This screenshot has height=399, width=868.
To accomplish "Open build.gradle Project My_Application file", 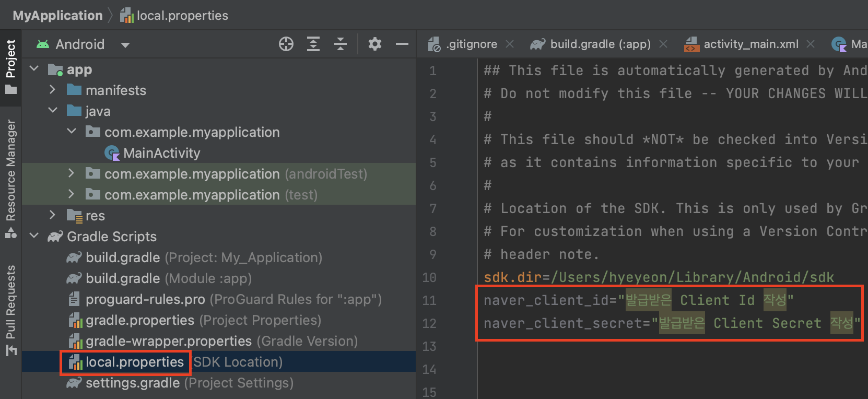I will [x=204, y=257].
